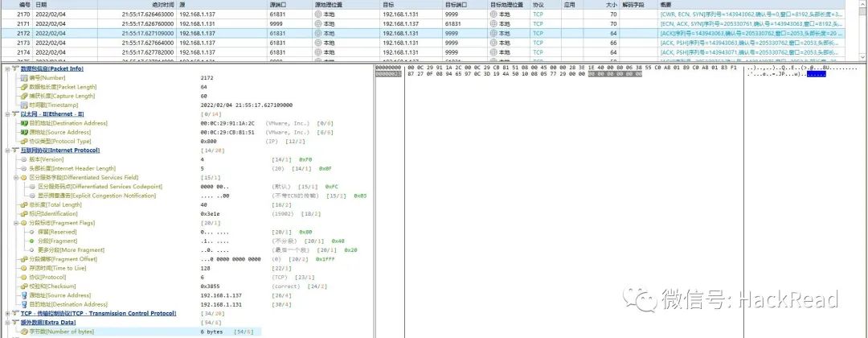The height and width of the screenshot is (338, 868).
Task: Sort by the 源端口 column header
Action: tap(291, 5)
